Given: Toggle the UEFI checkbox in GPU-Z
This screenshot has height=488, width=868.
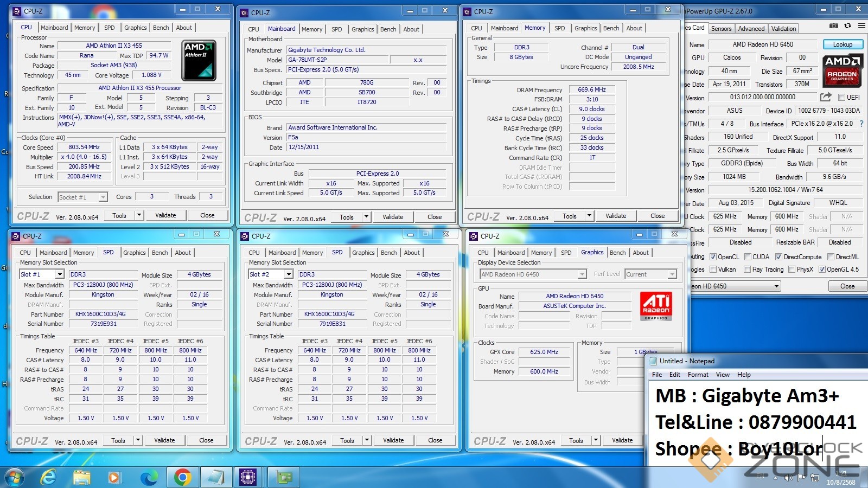Looking at the screenshot, I should 841,98.
